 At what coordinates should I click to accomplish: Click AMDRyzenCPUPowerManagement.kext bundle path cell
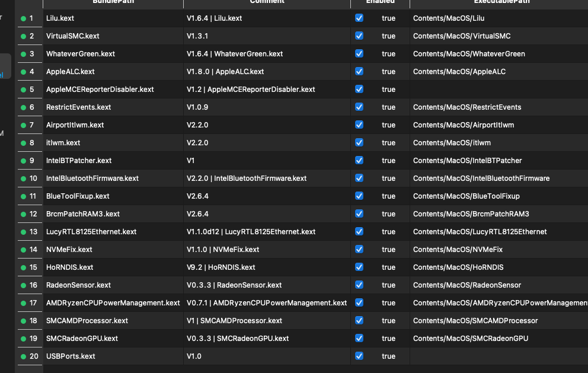point(113,302)
